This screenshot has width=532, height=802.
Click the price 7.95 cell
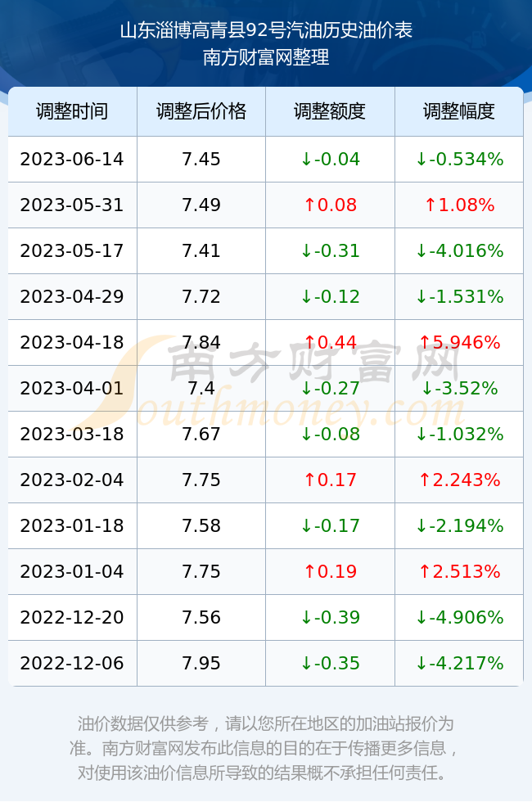tap(201, 664)
